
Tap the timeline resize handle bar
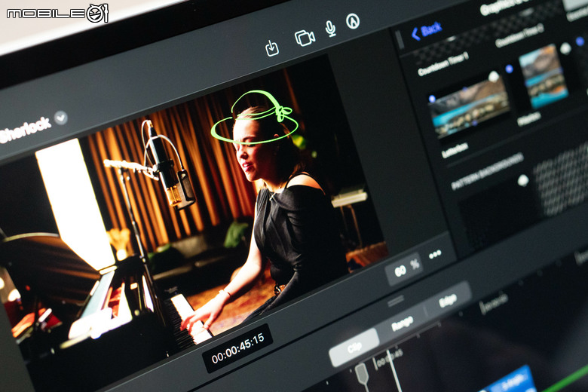coord(396,301)
